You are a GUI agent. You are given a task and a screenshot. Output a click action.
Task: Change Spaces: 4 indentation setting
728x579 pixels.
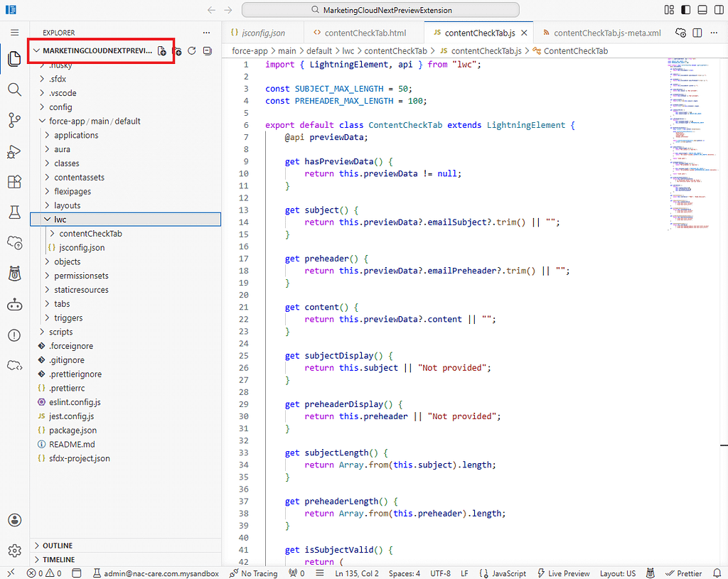[405, 573]
